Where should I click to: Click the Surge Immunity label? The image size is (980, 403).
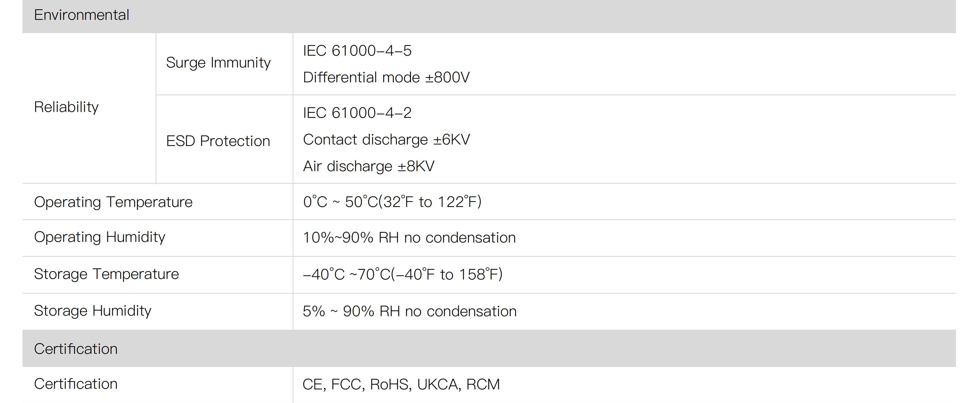218,63
